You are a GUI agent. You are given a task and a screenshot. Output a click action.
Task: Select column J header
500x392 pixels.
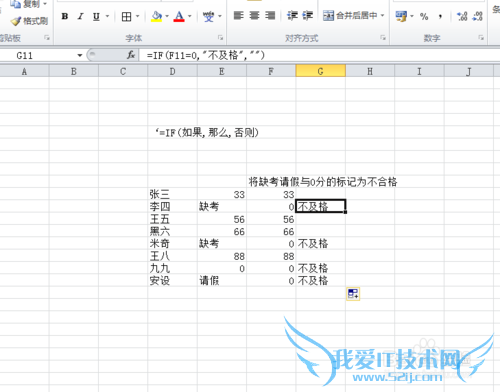tap(469, 71)
